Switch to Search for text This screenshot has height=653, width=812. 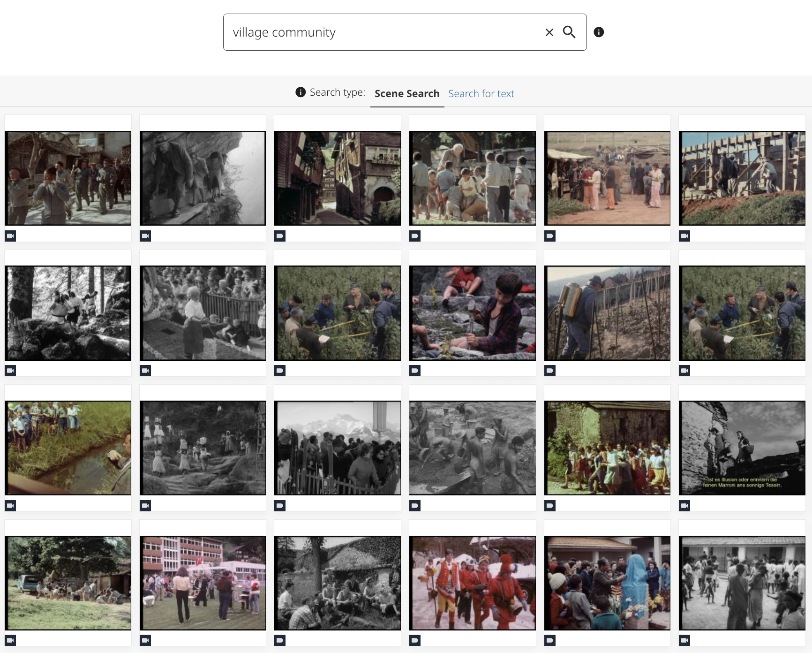(x=481, y=94)
